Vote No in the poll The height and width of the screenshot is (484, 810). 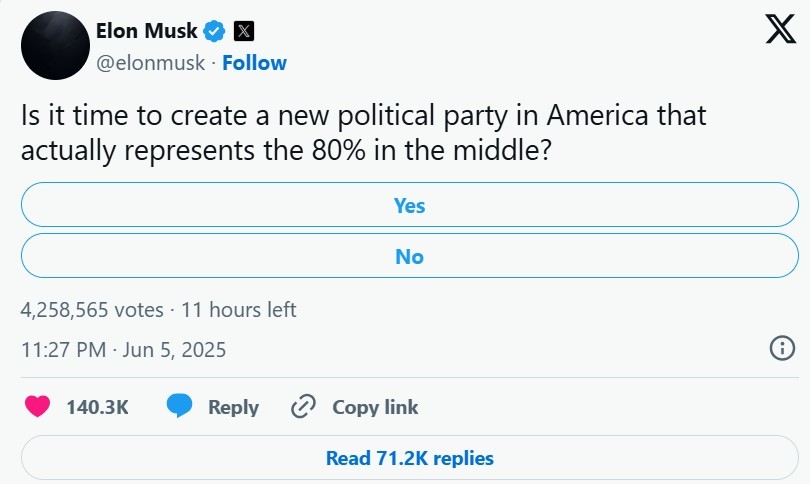(x=410, y=256)
